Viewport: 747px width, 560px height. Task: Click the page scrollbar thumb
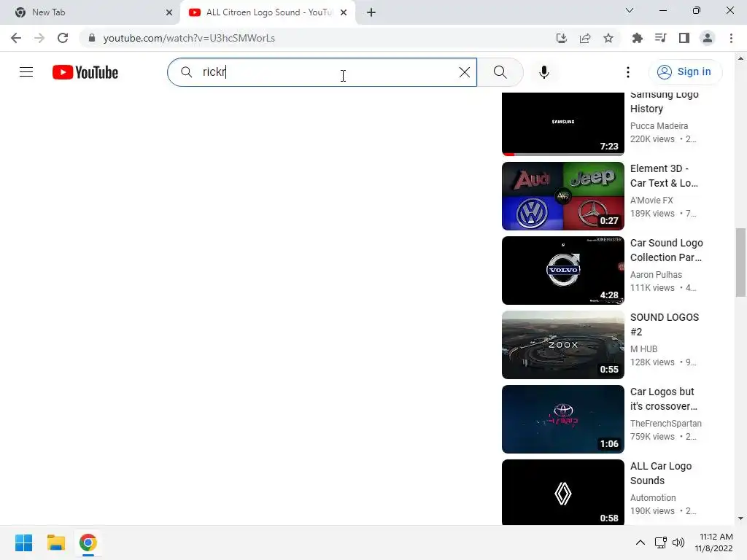(x=740, y=262)
